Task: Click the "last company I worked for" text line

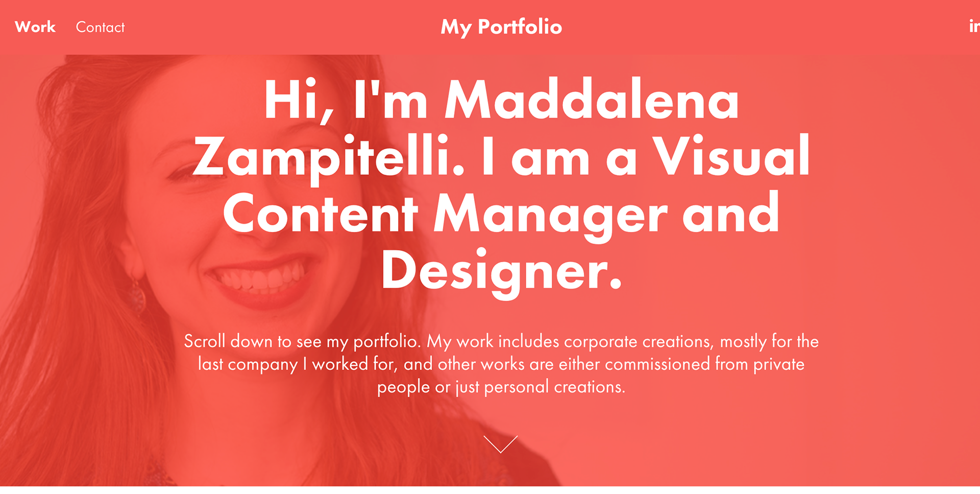Action: pyautogui.click(x=298, y=364)
